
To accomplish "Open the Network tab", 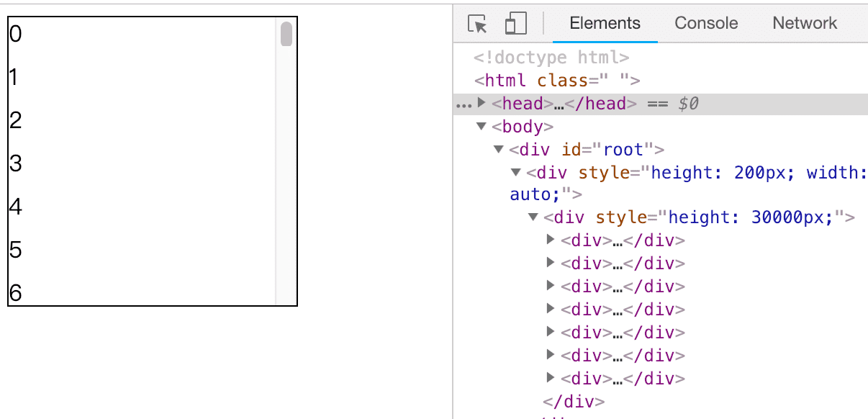I will pyautogui.click(x=805, y=23).
